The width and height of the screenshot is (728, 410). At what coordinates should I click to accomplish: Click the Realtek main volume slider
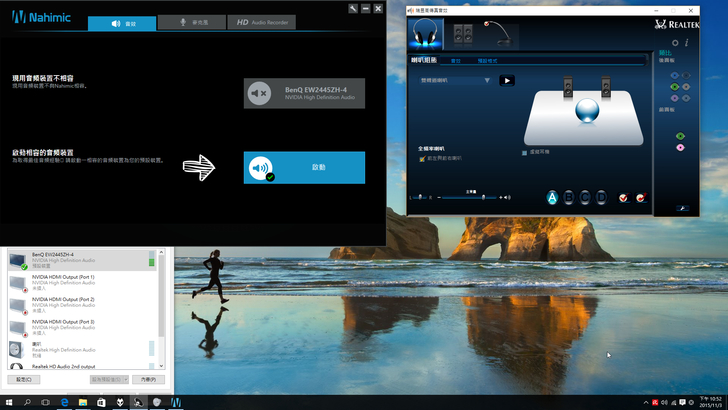[483, 198]
